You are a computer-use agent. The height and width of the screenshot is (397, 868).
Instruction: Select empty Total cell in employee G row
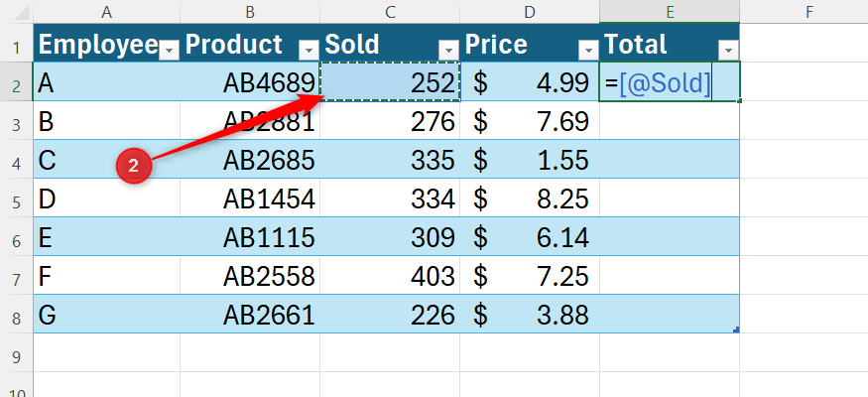click(670, 315)
